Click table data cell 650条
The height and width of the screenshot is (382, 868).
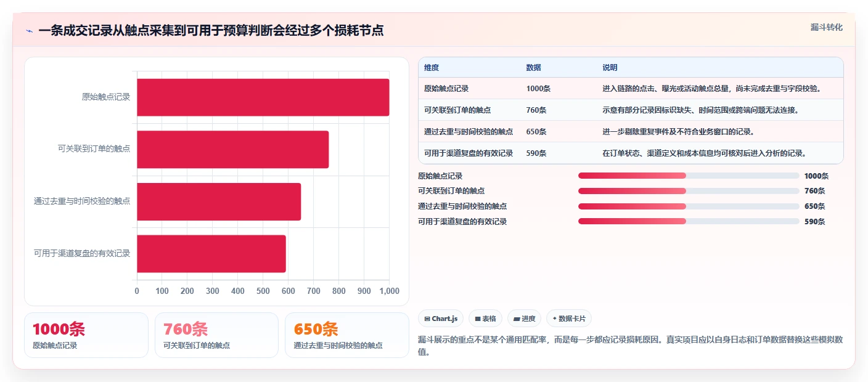tap(536, 132)
